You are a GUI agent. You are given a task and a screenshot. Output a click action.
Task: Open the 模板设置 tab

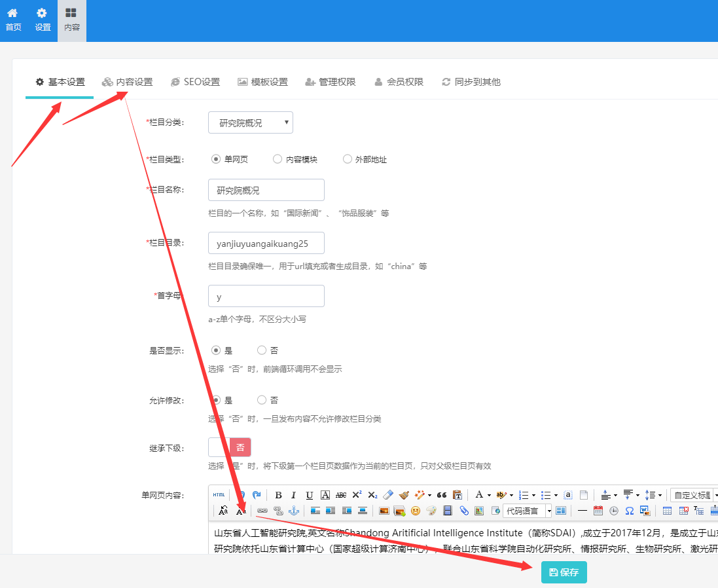point(263,82)
